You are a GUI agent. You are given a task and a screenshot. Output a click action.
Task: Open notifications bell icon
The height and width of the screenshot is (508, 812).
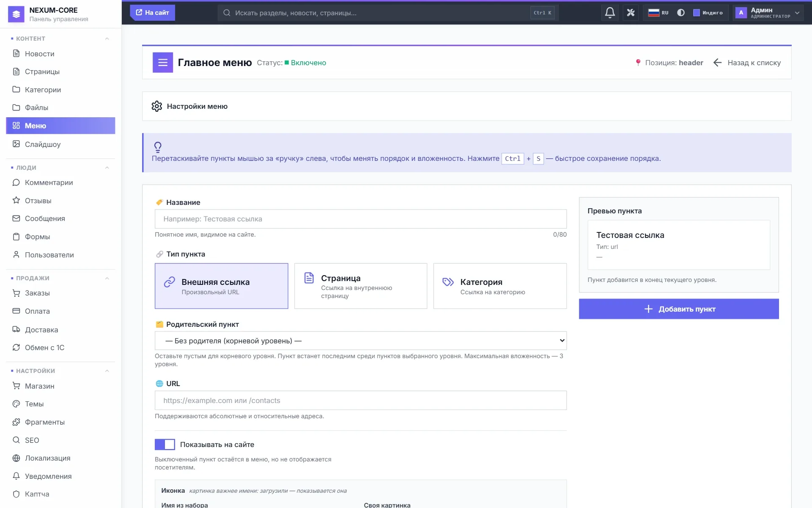(x=609, y=13)
